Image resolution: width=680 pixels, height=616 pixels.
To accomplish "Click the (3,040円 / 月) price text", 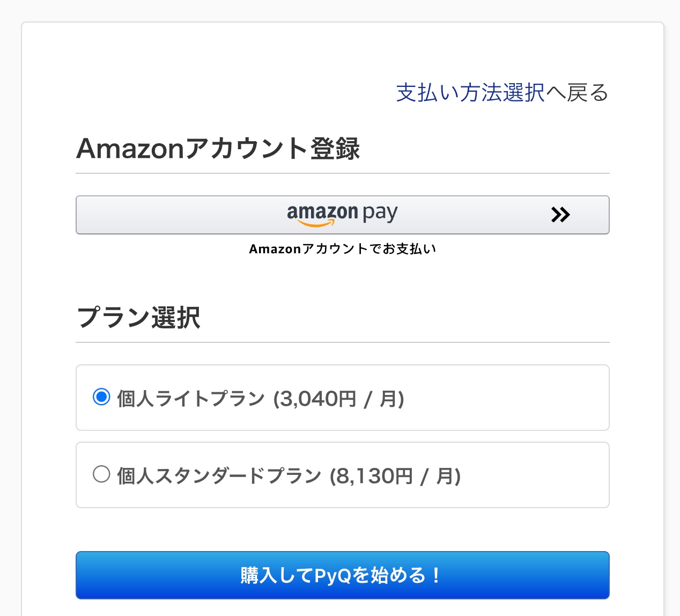I will (338, 399).
